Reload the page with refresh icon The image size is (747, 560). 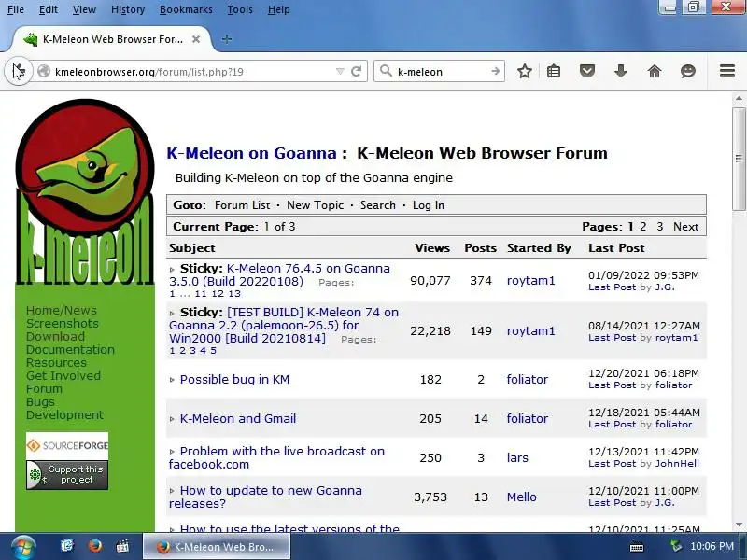(356, 72)
